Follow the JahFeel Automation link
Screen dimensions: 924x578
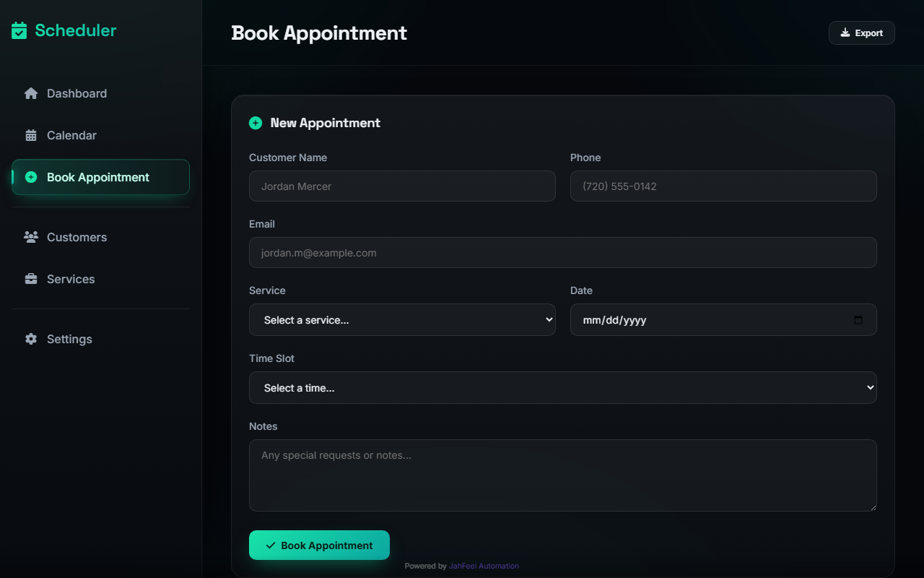pos(484,566)
